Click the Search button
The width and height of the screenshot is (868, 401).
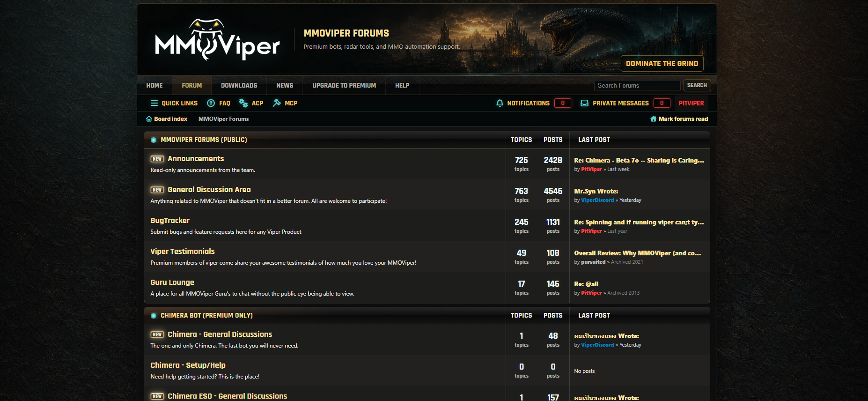coord(697,85)
